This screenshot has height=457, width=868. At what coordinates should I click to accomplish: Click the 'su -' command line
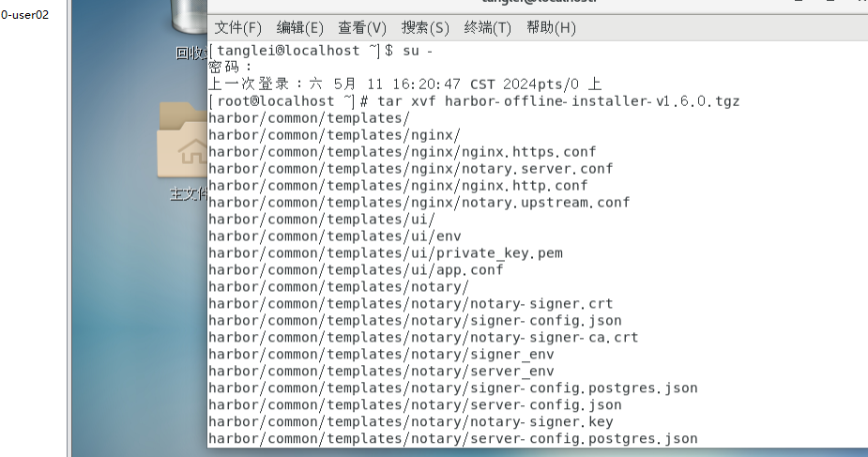click(320, 50)
